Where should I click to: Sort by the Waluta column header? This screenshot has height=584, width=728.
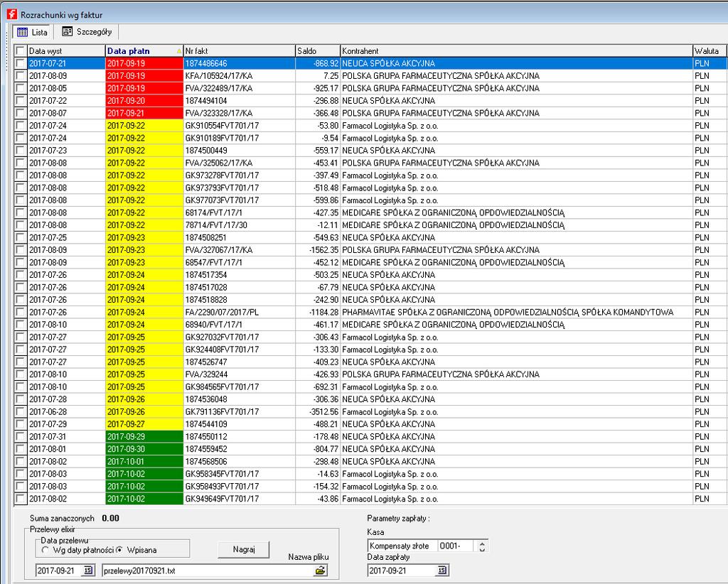click(x=710, y=51)
